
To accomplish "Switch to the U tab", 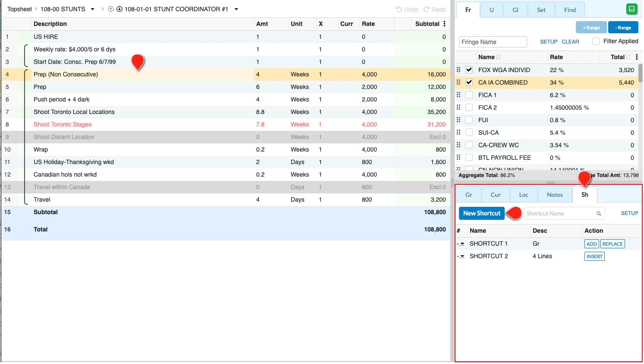I will point(491,9).
